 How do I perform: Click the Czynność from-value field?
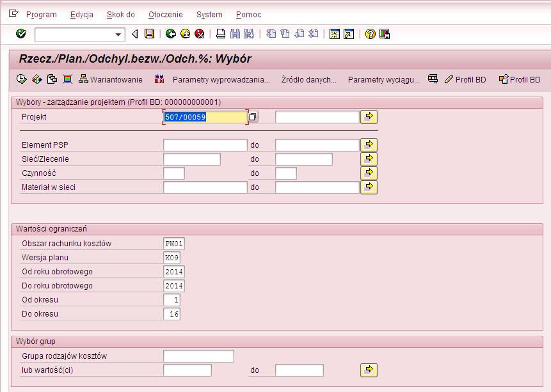point(174,173)
